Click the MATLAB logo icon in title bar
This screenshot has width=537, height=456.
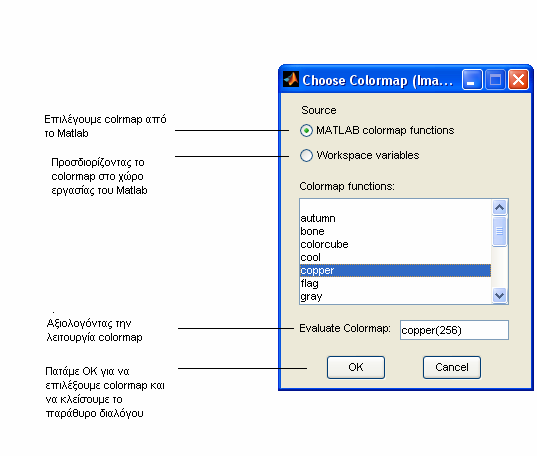pos(291,79)
